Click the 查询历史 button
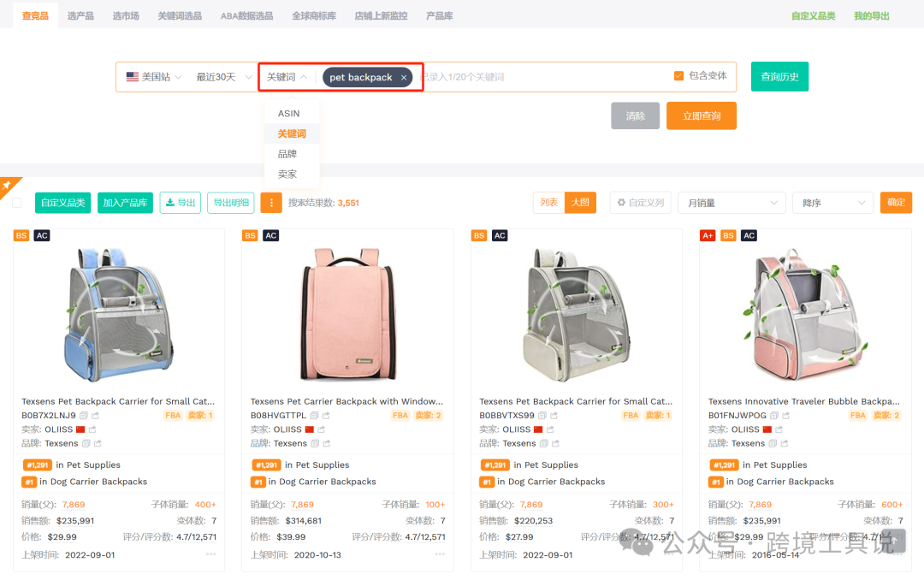Screen dimensions: 924x580 pos(779,77)
